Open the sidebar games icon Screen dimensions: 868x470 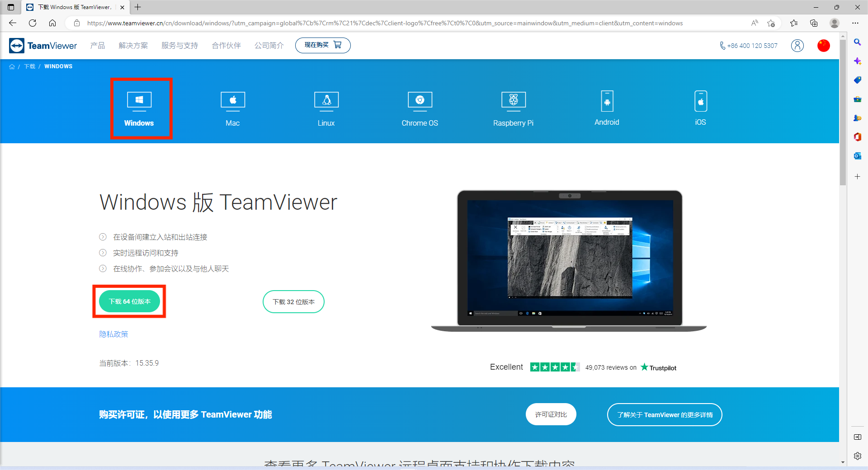[857, 118]
